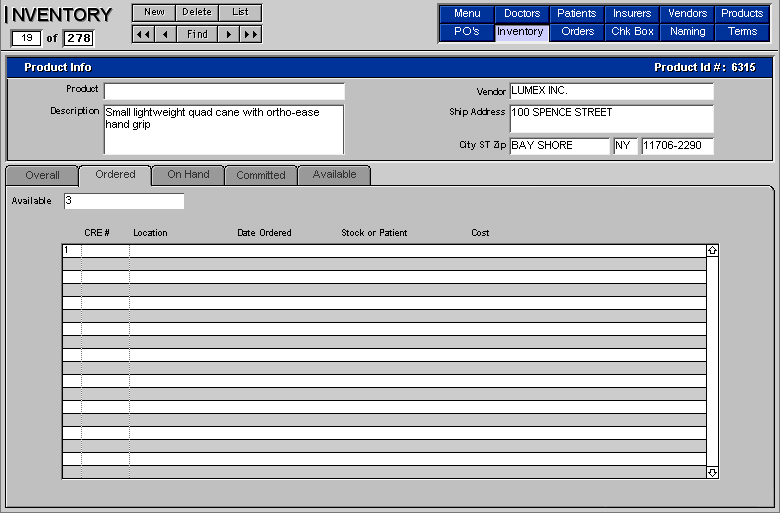Image resolution: width=780 pixels, height=513 pixels.
Task: Click the Vendor field LUMEX INC.
Action: 612,91
